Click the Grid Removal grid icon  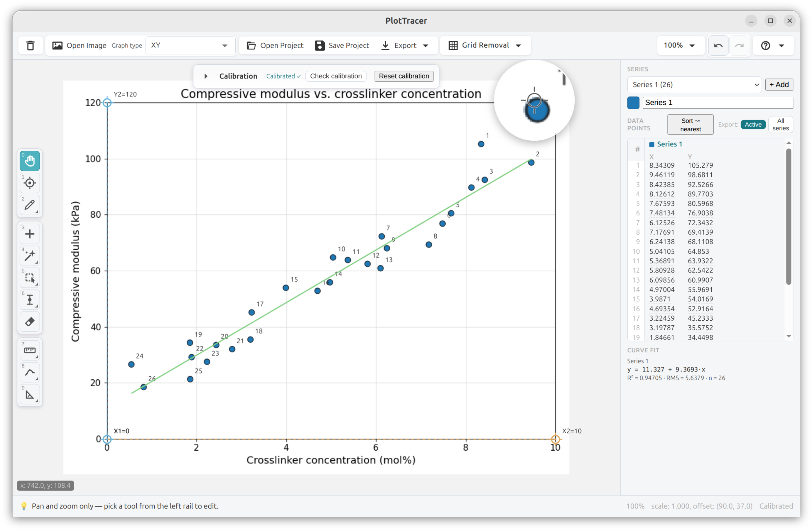453,45
